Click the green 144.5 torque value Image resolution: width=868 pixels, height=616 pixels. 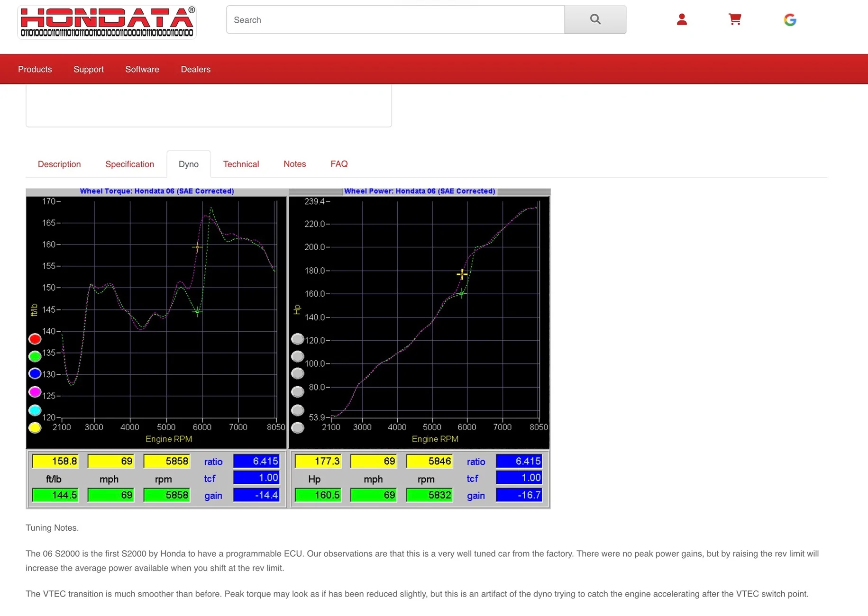pyautogui.click(x=55, y=495)
